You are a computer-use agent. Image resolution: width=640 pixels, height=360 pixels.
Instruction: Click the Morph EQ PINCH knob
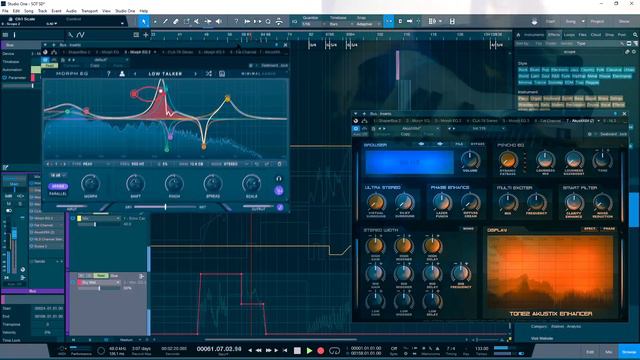pyautogui.click(x=174, y=184)
